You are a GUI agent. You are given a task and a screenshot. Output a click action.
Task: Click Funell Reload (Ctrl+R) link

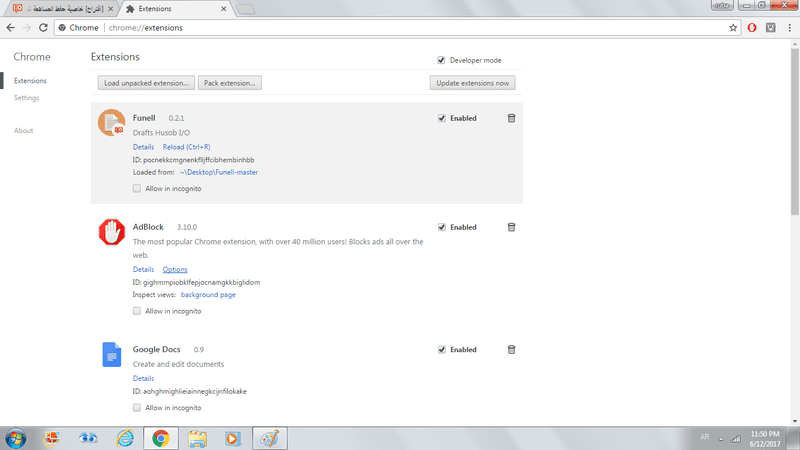186,147
